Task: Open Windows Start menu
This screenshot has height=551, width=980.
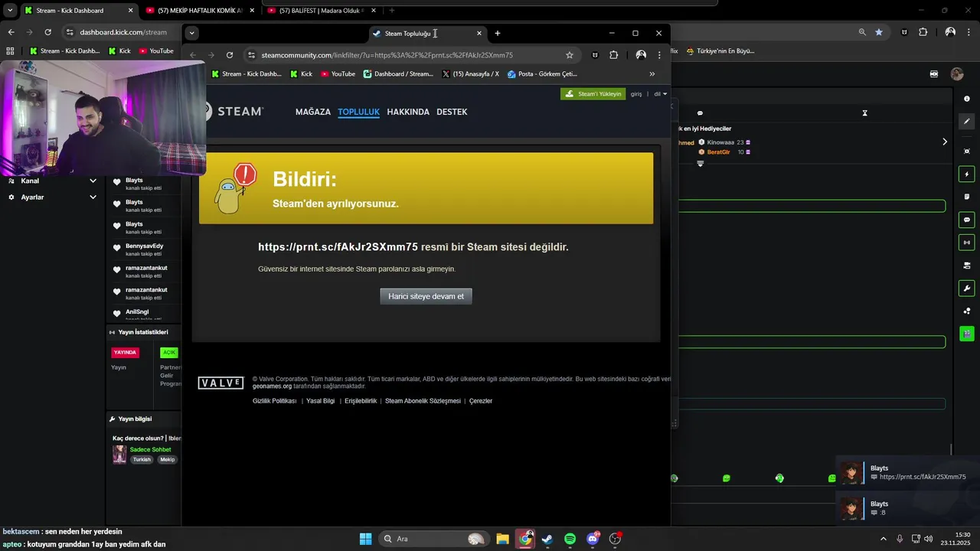Action: pyautogui.click(x=365, y=539)
